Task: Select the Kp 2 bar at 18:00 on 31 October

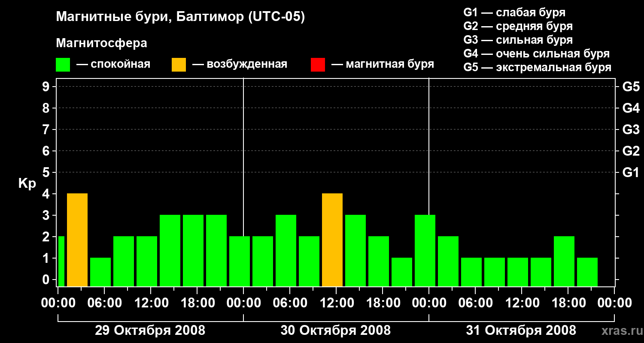Action: click(x=564, y=261)
